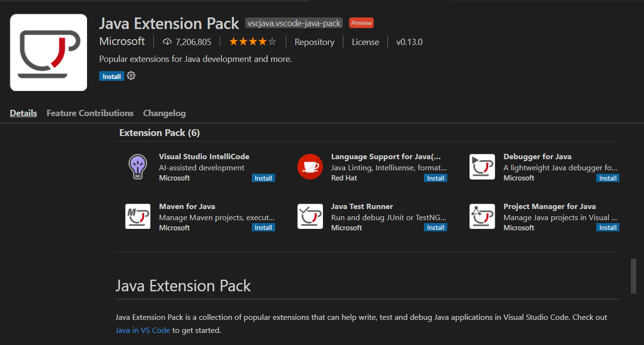Open Project Manager for Java icon
The width and height of the screenshot is (644, 345).
[x=482, y=216]
